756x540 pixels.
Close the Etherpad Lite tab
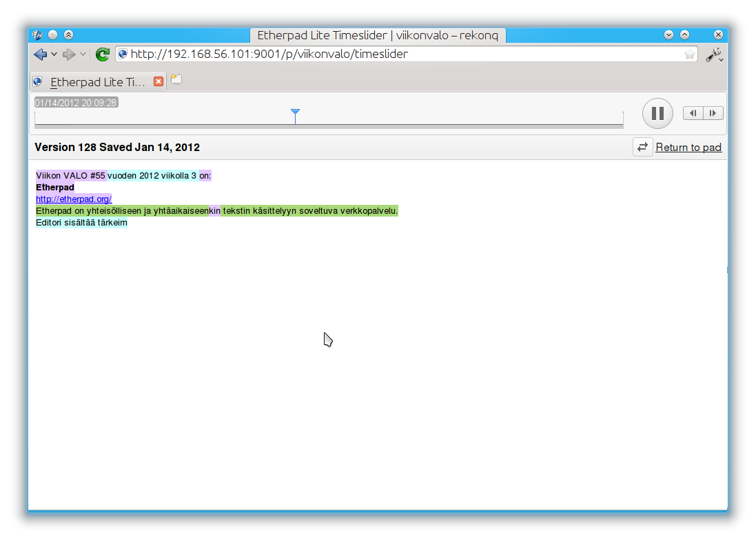(158, 81)
